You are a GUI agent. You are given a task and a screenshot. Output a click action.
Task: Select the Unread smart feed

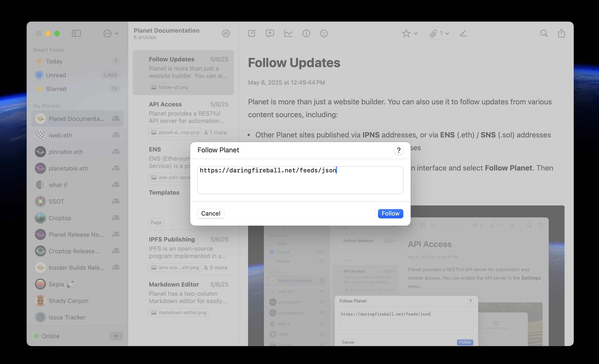click(56, 75)
